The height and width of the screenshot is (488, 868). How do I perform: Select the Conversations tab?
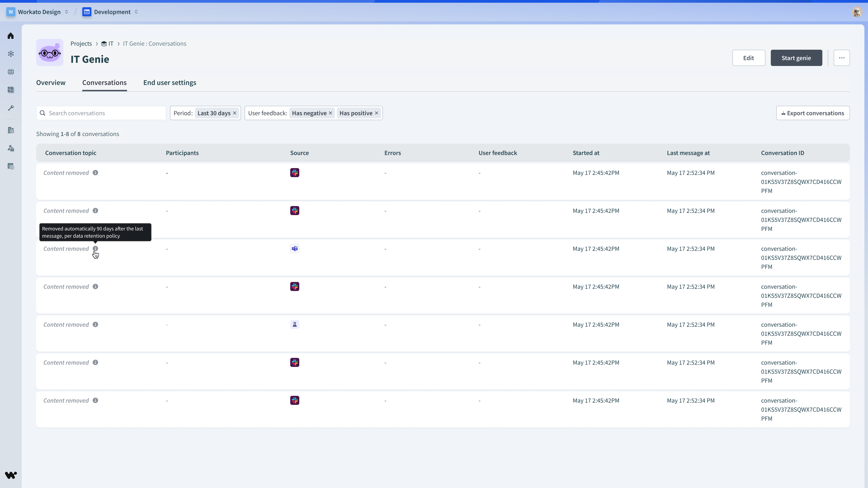tap(105, 83)
